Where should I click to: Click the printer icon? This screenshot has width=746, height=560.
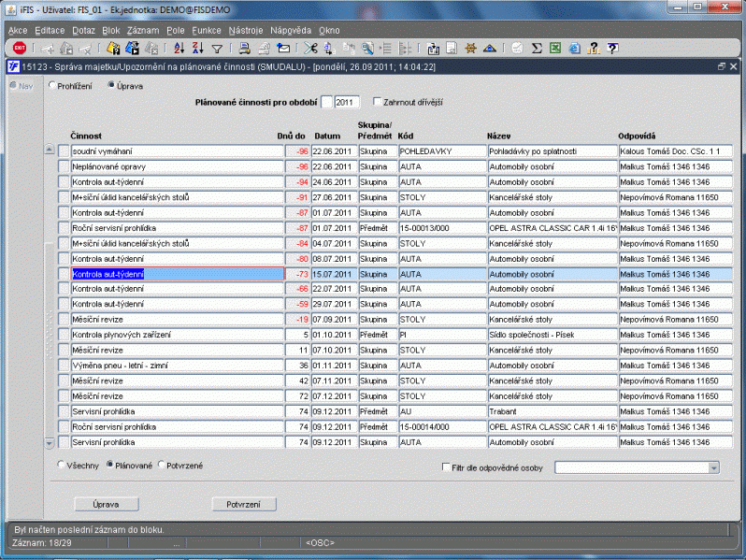(245, 48)
